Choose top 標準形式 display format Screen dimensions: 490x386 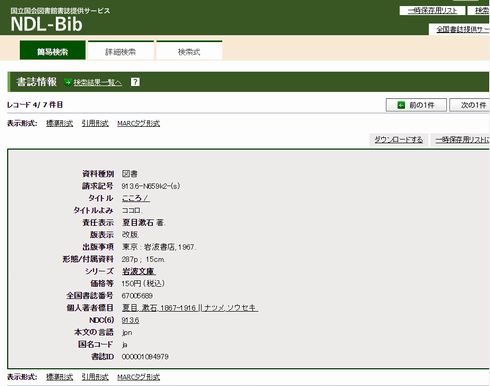pyautogui.click(x=59, y=123)
